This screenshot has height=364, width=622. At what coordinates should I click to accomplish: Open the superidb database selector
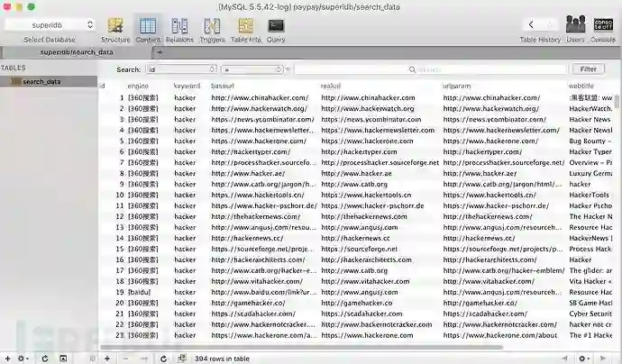coord(50,25)
